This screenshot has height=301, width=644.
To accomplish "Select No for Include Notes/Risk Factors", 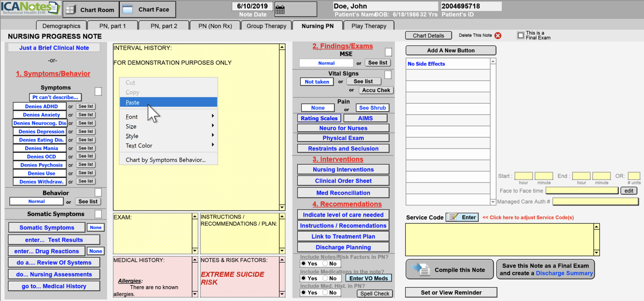I will [x=325, y=264].
